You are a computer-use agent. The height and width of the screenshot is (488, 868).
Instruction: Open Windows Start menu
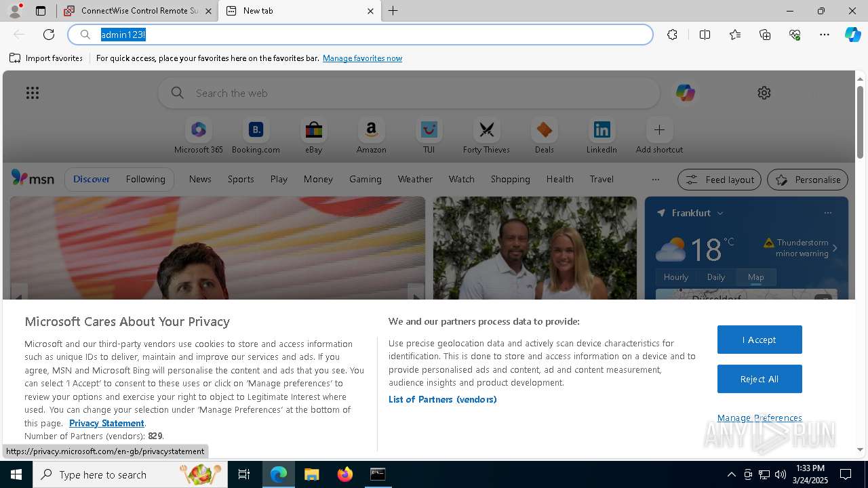[x=16, y=474]
